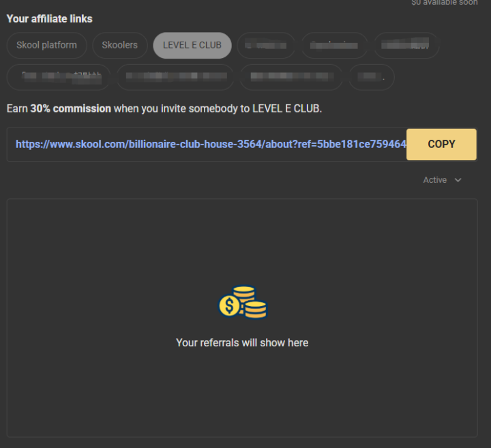The image size is (491, 448).
Task: Click the bold 30% commission text
Action: click(x=70, y=108)
